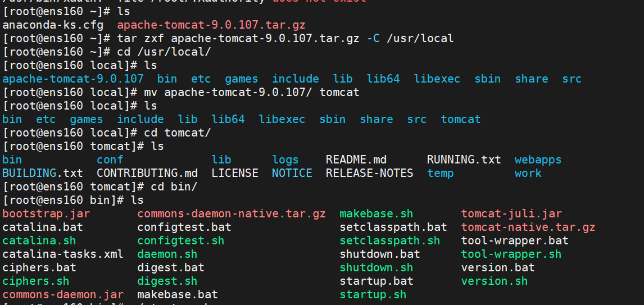Click the 'mv' command word
644x305 pixels.
click(x=150, y=92)
